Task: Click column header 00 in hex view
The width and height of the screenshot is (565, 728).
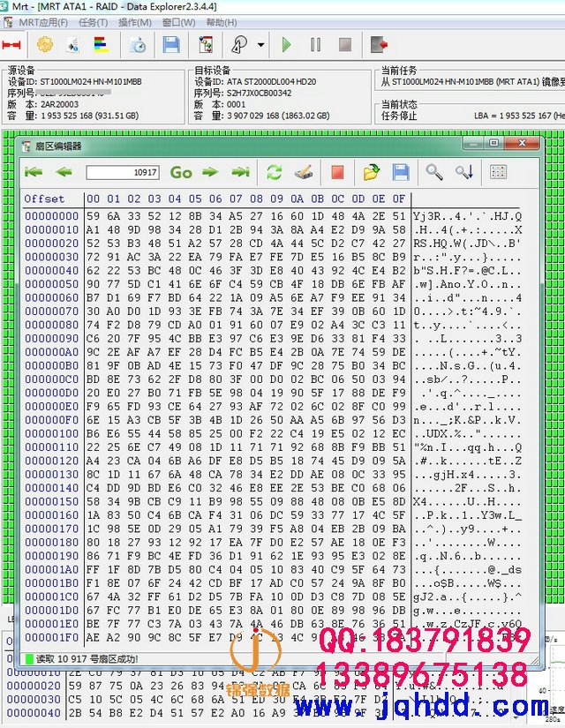Action: click(x=93, y=199)
